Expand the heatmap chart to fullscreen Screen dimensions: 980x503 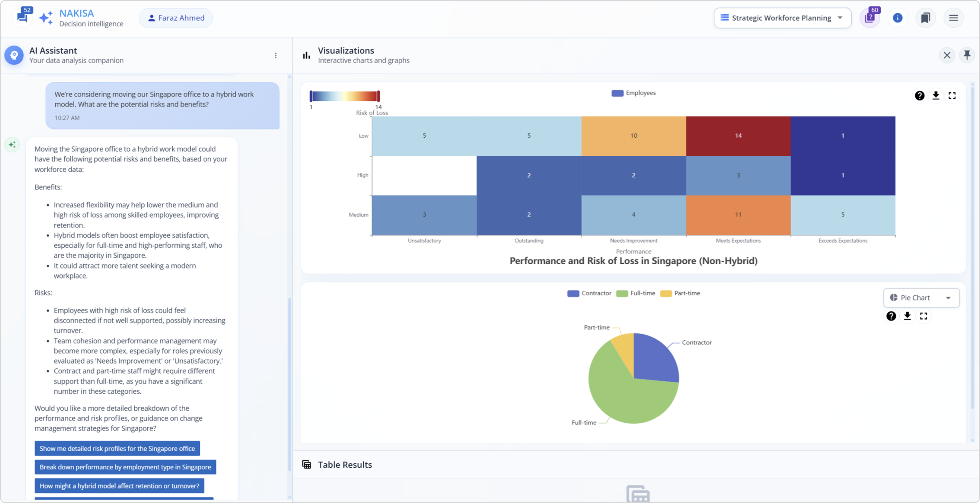[x=952, y=96]
